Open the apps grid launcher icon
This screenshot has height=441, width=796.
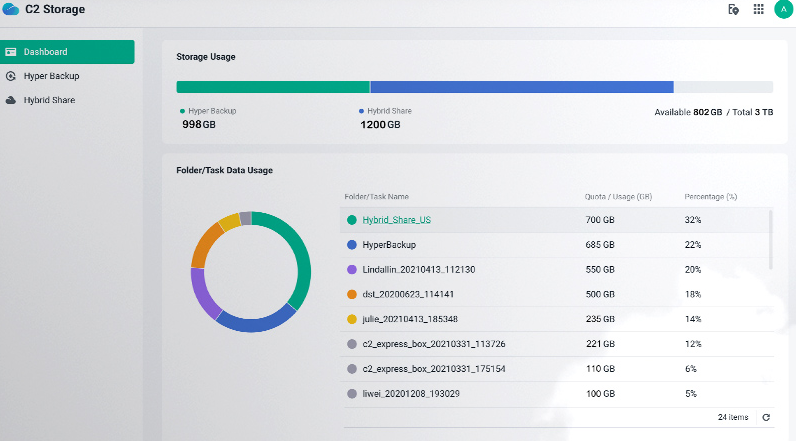758,10
